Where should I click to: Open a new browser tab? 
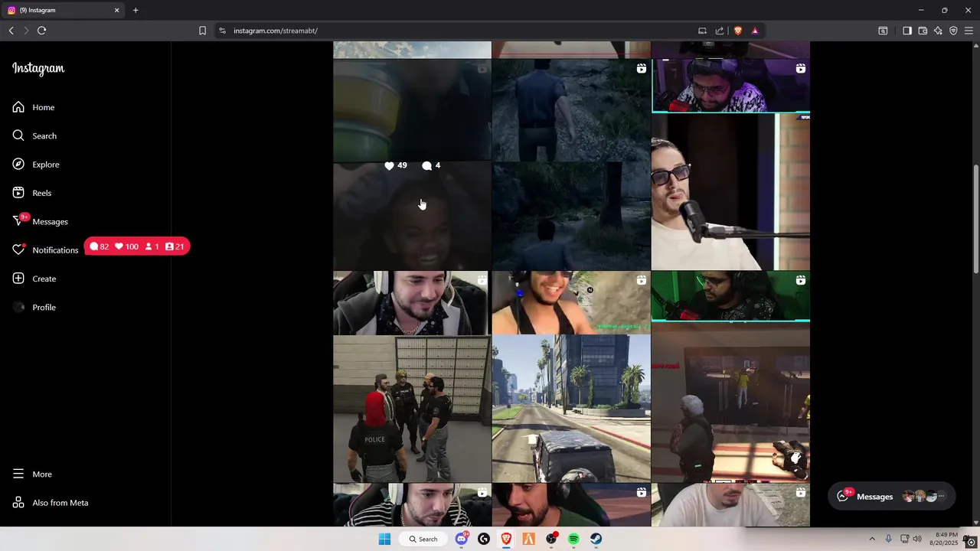(136, 10)
